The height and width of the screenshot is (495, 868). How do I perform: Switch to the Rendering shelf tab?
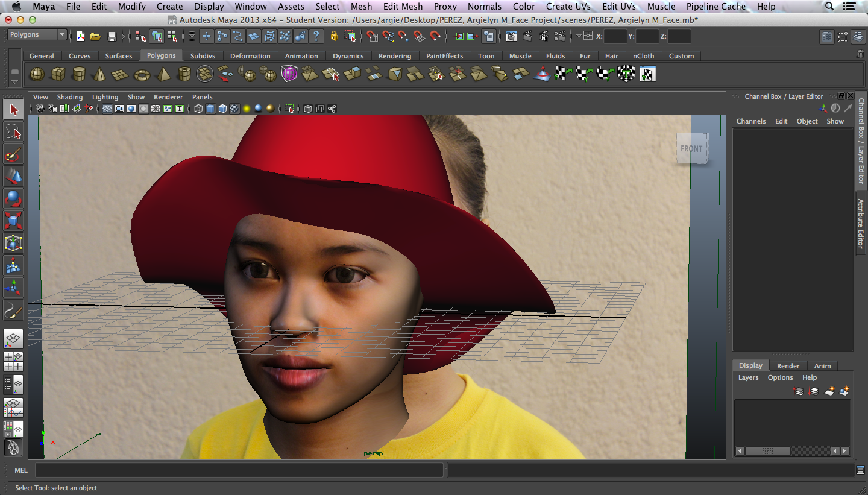(394, 56)
